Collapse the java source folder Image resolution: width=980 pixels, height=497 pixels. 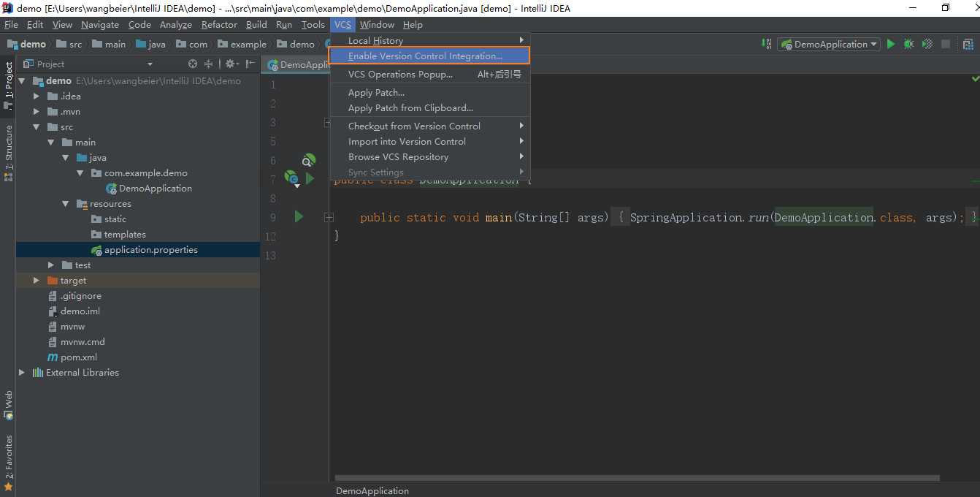[x=66, y=158]
